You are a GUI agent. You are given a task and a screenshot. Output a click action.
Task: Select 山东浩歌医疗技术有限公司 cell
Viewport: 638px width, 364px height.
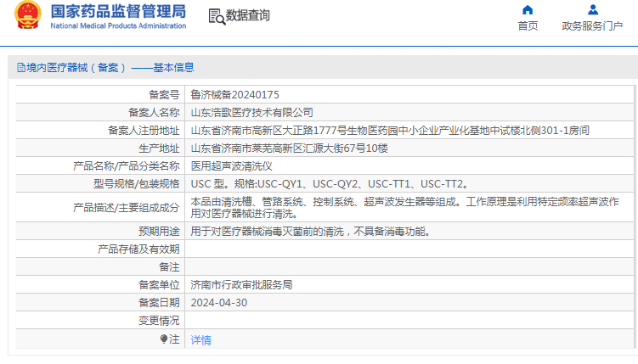251,113
